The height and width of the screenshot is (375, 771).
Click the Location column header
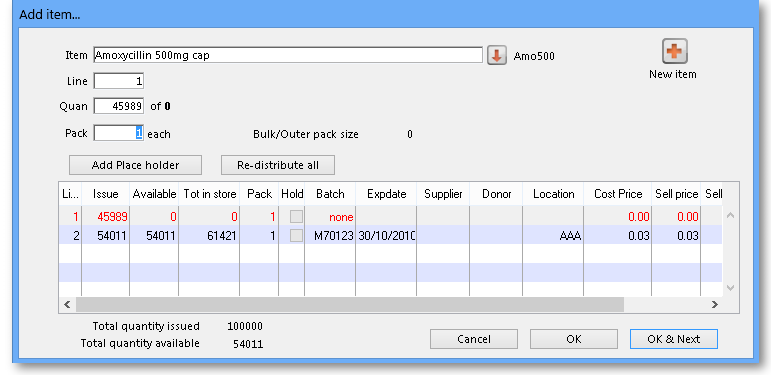[553, 194]
